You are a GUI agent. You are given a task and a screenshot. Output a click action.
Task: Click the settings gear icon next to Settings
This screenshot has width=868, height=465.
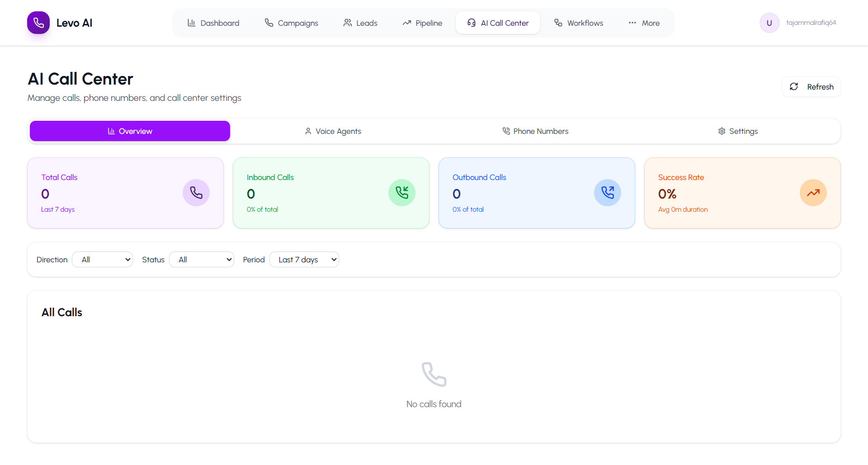(x=722, y=131)
